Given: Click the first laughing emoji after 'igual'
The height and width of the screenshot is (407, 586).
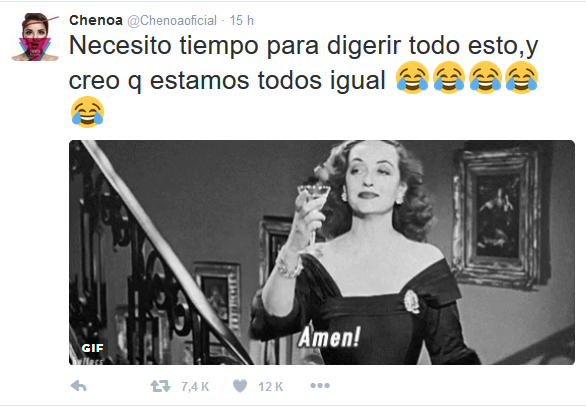Looking at the screenshot, I should 412,77.
